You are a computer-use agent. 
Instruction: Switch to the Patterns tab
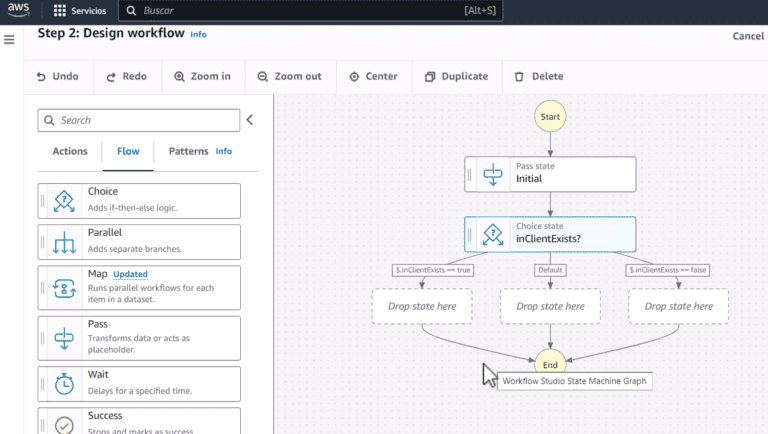tap(189, 151)
